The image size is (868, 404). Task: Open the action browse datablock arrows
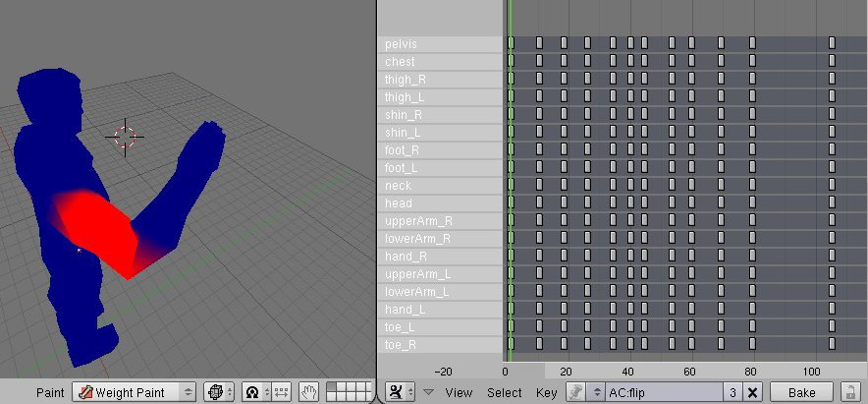[596, 392]
